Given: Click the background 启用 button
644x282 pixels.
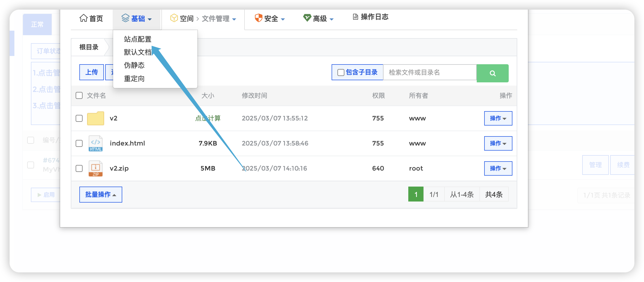Looking at the screenshot, I should (46, 195).
